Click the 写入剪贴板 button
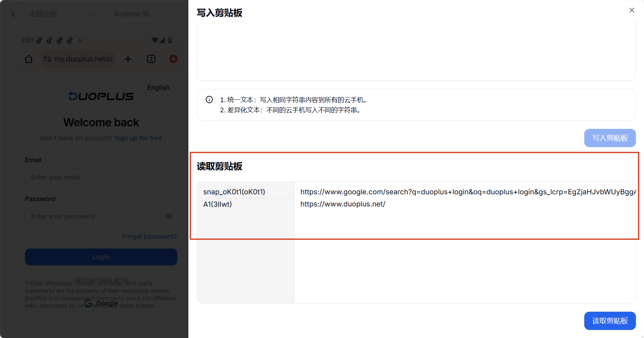This screenshot has width=644, height=338. 610,138
